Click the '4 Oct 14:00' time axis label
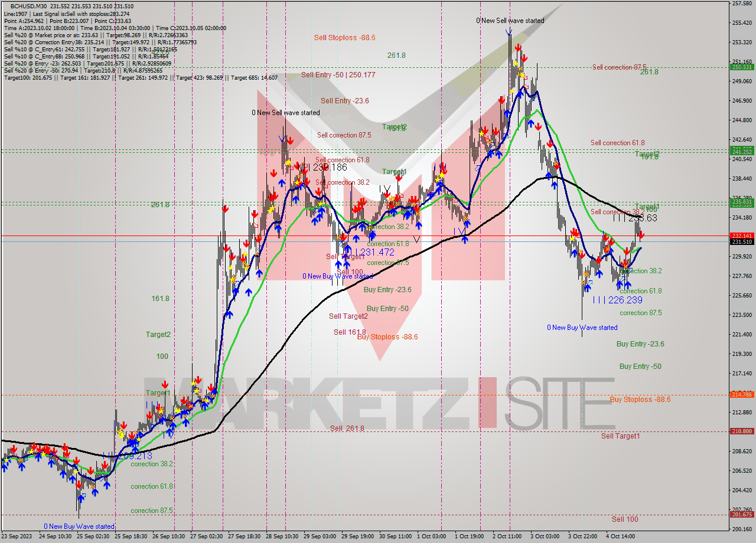 coord(621,537)
